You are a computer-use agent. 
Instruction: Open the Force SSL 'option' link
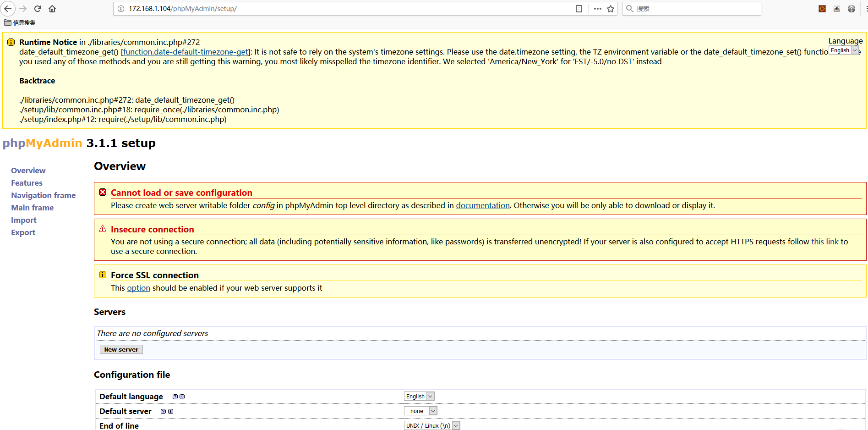coord(138,288)
